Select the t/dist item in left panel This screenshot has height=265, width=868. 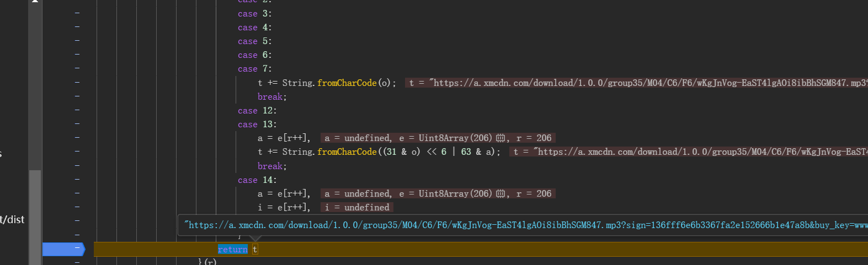point(12,220)
